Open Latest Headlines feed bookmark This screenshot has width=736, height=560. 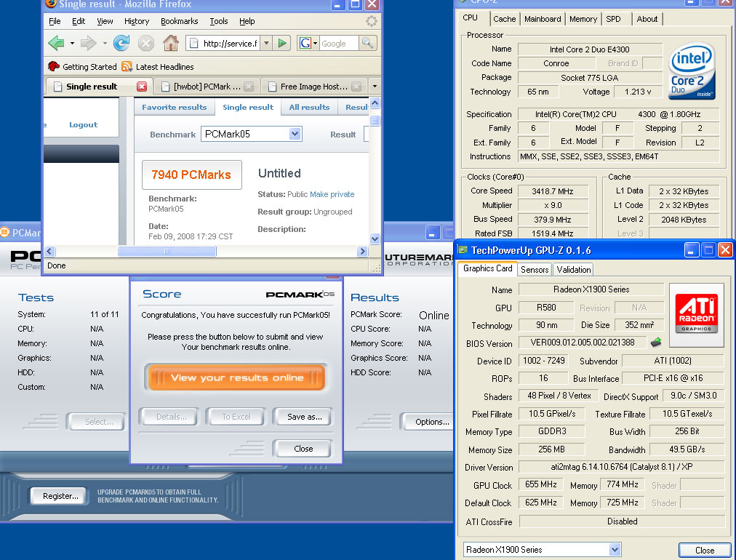(158, 67)
